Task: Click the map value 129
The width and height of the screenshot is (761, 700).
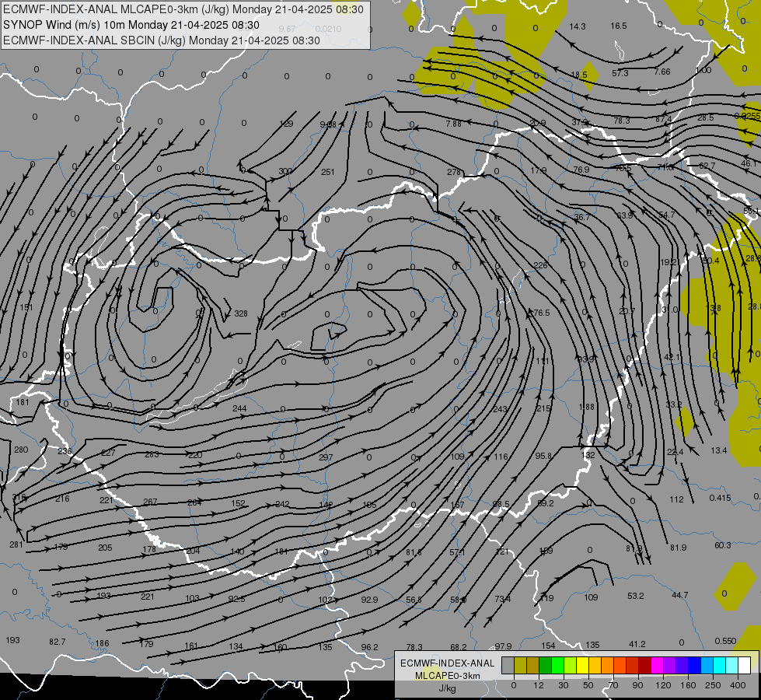Action: (x=286, y=124)
